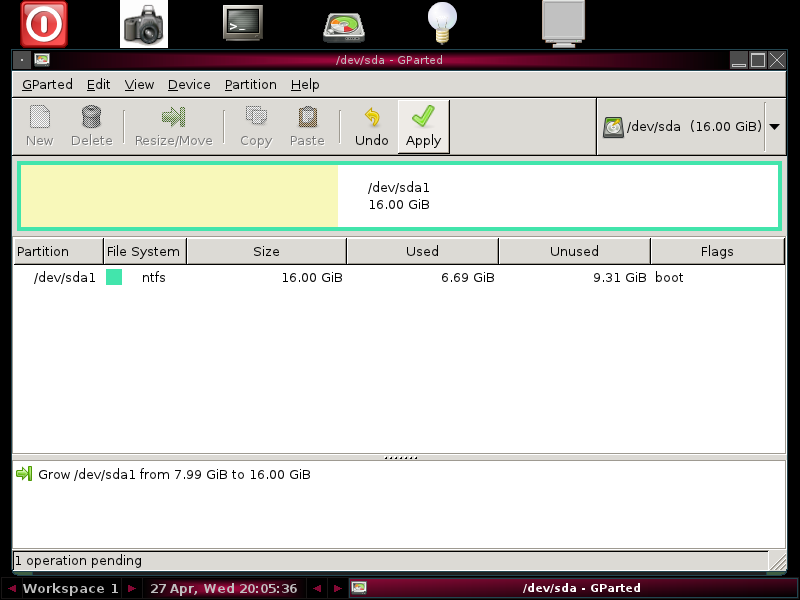This screenshot has height=600, width=800.
Task: Click the ntfs teal color swatch
Action: coord(114,277)
